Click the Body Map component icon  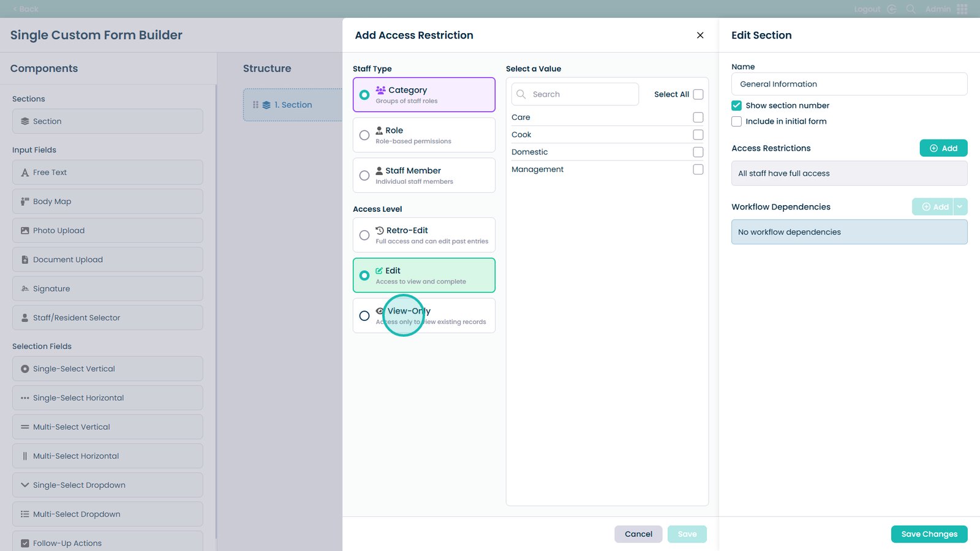[25, 201]
